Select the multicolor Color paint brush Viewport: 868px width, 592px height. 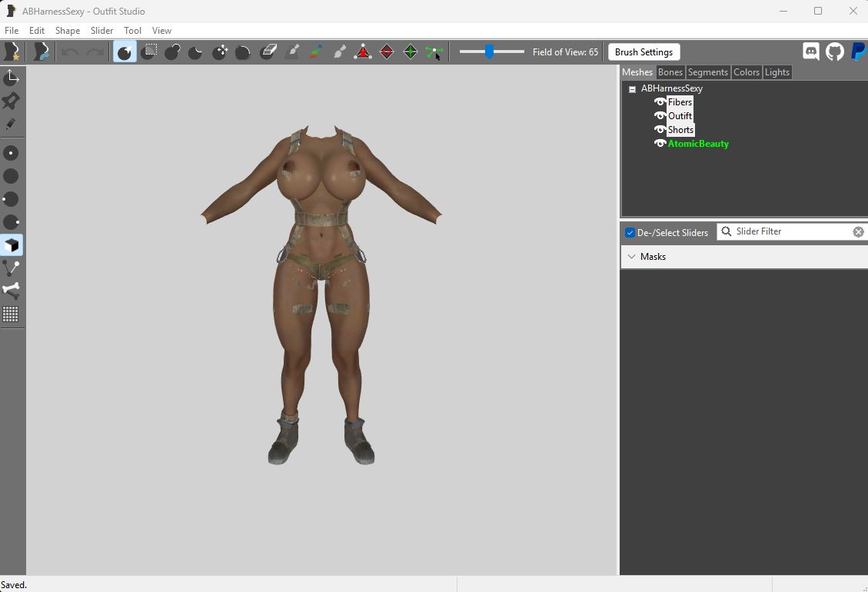click(315, 52)
